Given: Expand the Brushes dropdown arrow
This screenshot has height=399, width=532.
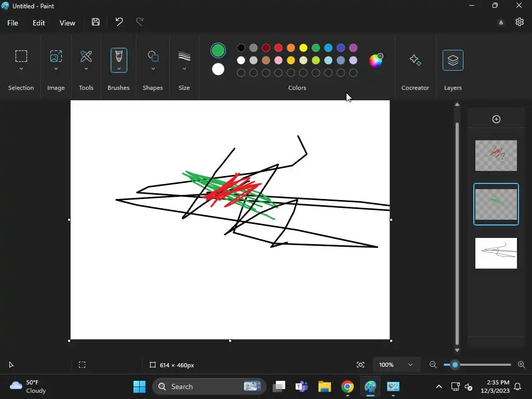Looking at the screenshot, I should click(x=119, y=69).
